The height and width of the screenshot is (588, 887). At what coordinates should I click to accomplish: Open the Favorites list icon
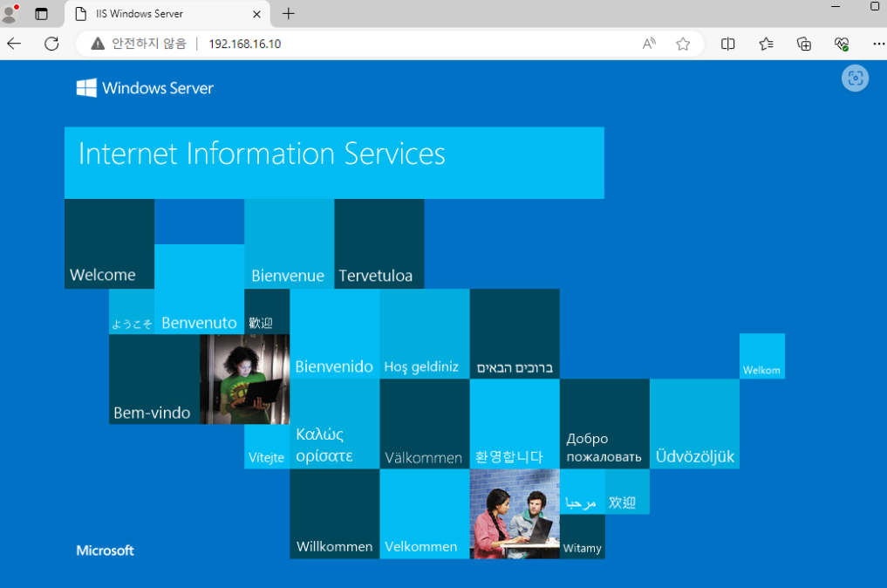(x=766, y=44)
